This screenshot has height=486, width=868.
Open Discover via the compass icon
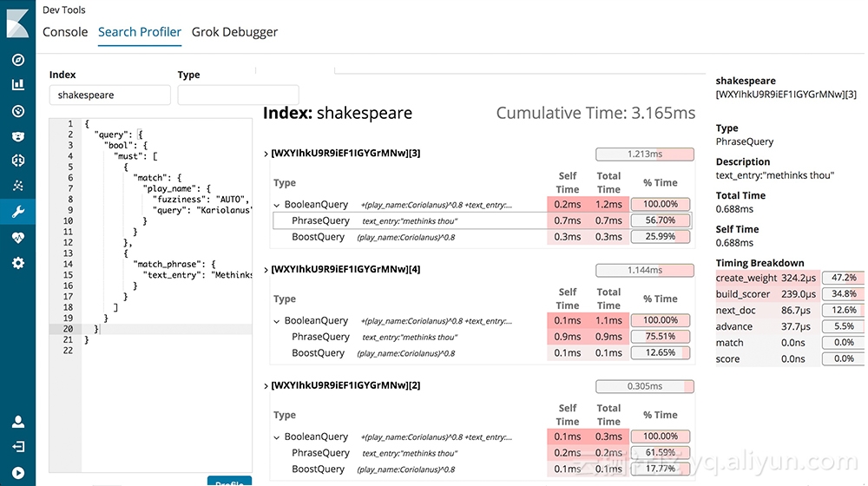17,60
